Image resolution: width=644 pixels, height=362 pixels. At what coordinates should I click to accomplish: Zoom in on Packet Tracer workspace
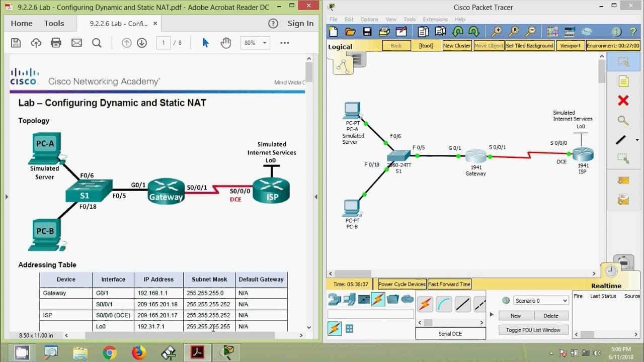pyautogui.click(x=497, y=32)
